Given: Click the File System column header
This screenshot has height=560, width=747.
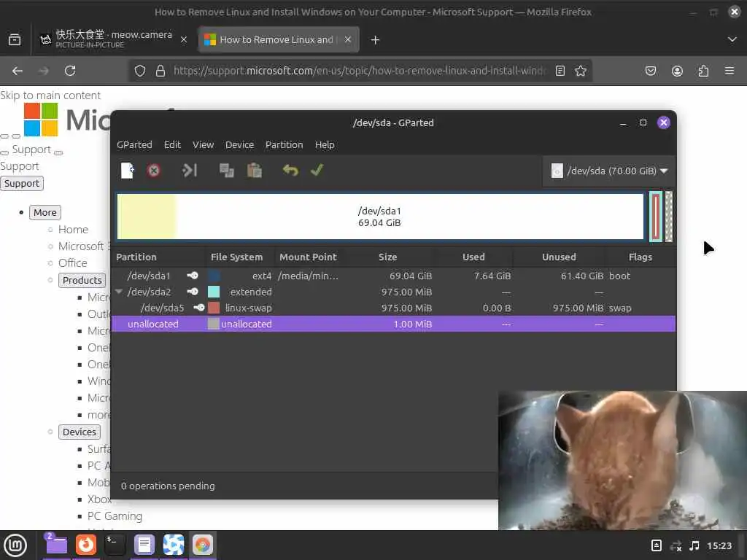Looking at the screenshot, I should [x=239, y=257].
